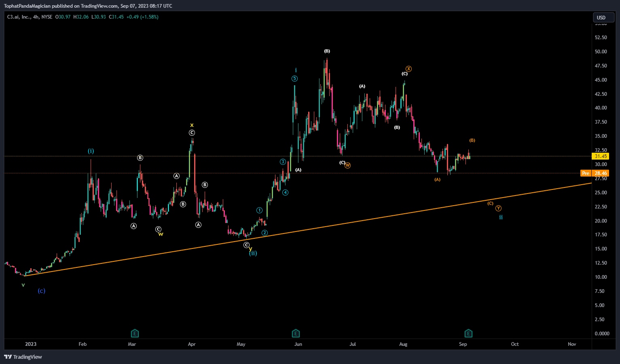The width and height of the screenshot is (620, 364).
Task: Click the 31.45 current price label
Action: pyautogui.click(x=601, y=156)
